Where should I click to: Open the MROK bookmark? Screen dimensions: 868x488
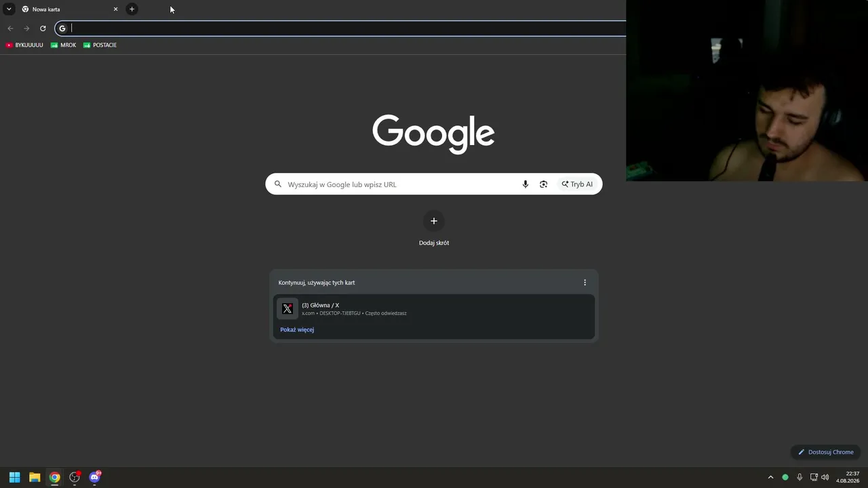[64, 45]
